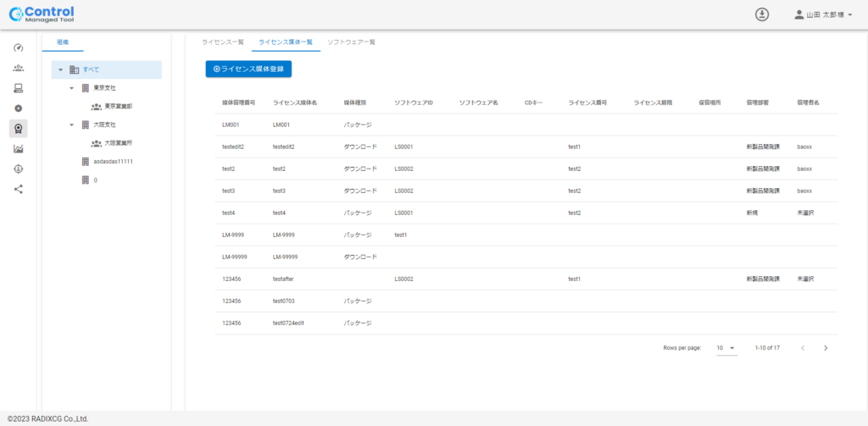
Task: Click group icon next to 大阪営業所
Action: click(97, 143)
